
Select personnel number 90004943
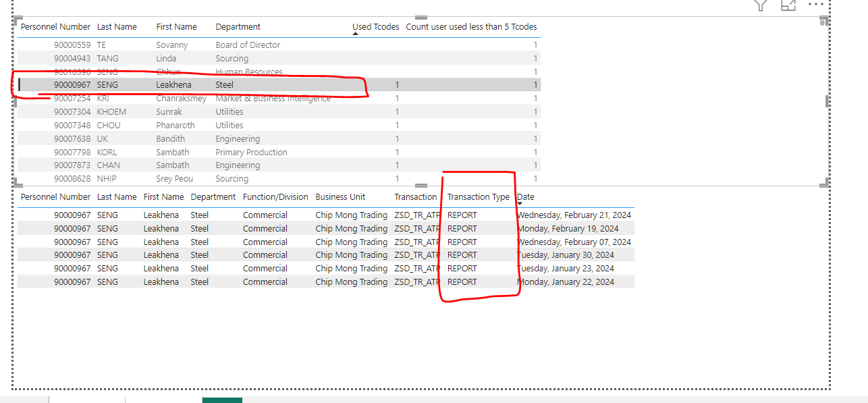tap(72, 59)
